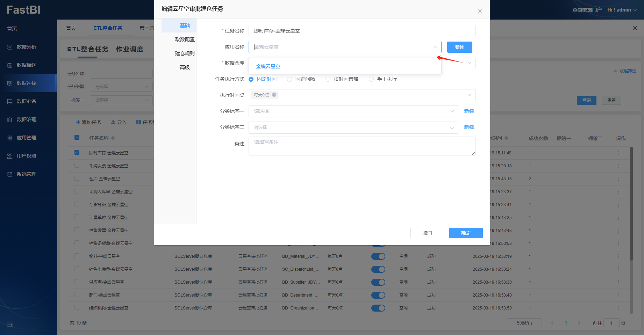
Task: Open the admin user menu
Action: (x=622, y=10)
